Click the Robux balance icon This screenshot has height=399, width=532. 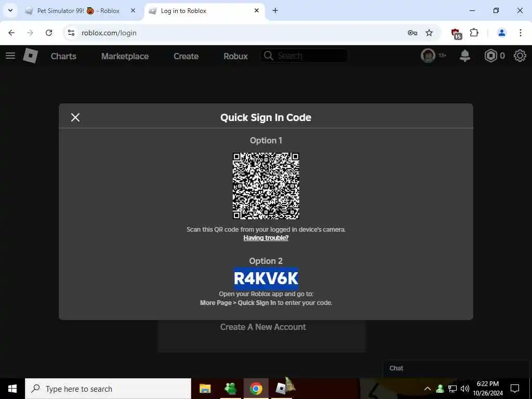point(490,56)
